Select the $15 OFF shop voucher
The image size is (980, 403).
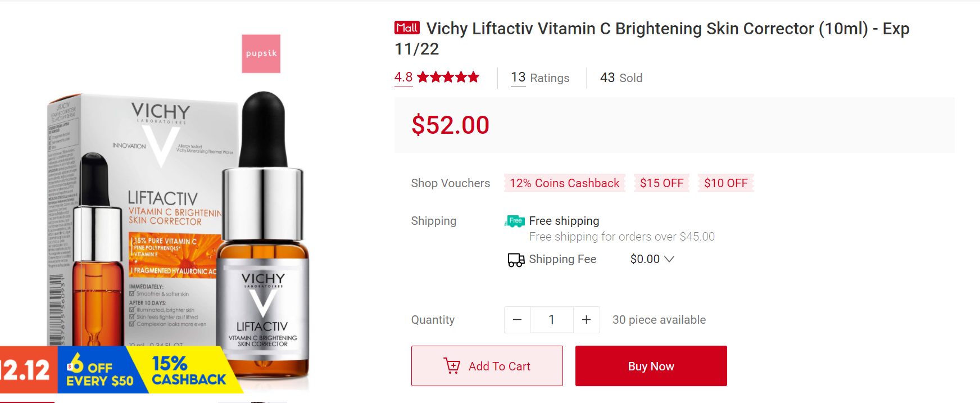661,183
